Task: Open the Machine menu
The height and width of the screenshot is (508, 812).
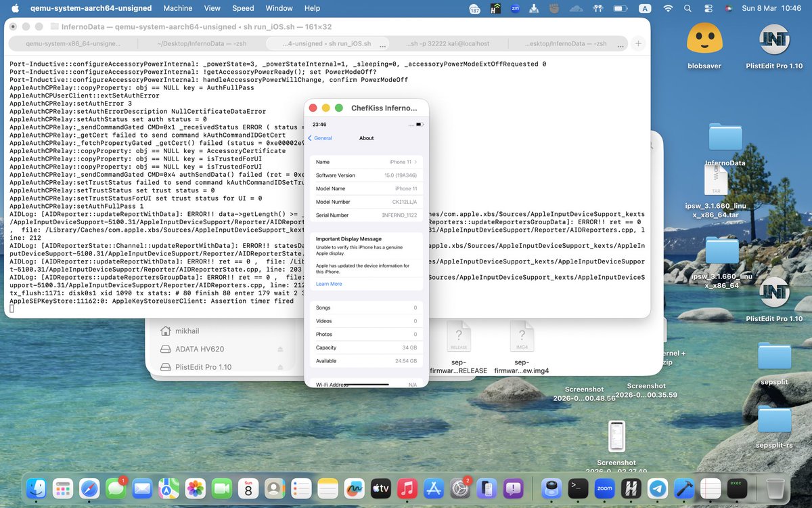Action: point(178,9)
